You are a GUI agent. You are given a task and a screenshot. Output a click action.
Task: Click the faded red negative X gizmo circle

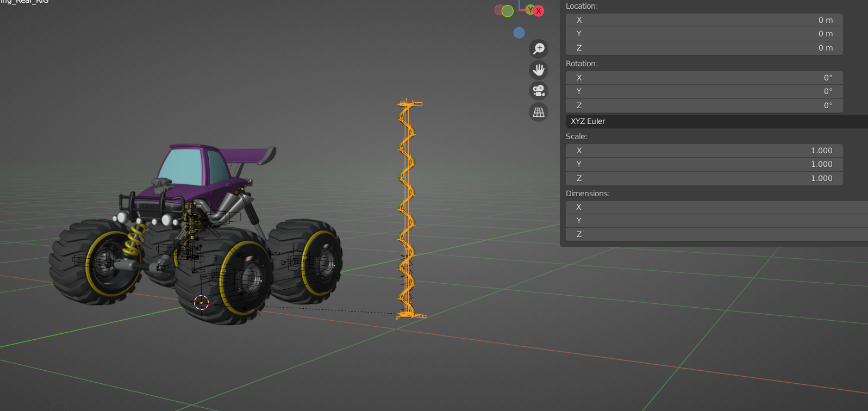pyautogui.click(x=498, y=10)
